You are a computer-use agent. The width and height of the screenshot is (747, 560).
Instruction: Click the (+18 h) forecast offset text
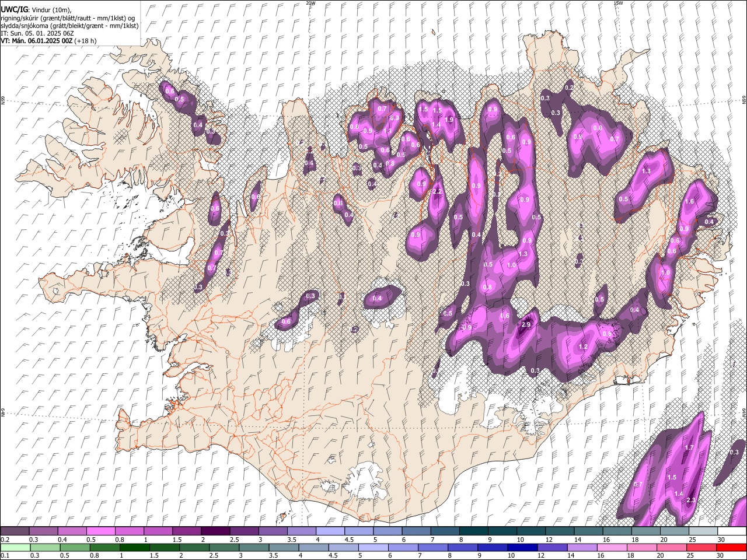point(85,41)
